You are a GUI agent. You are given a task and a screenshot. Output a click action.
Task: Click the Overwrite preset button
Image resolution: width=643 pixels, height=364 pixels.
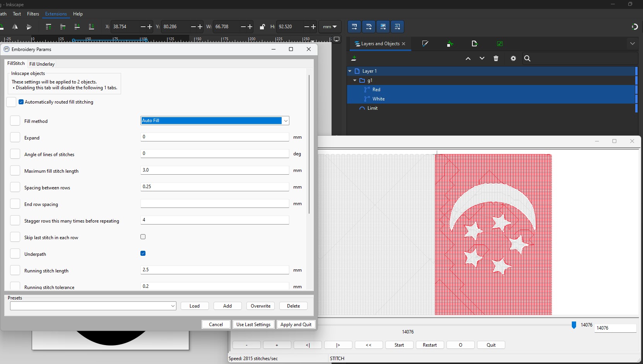click(260, 306)
